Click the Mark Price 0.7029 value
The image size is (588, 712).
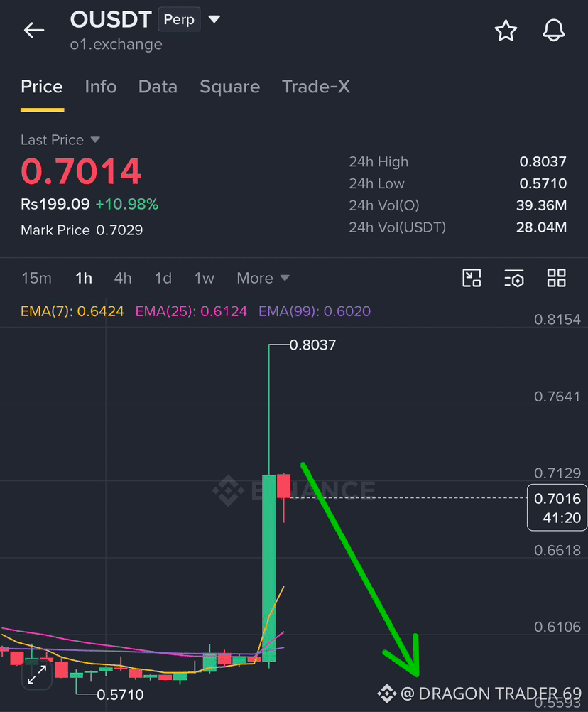pyautogui.click(x=119, y=230)
